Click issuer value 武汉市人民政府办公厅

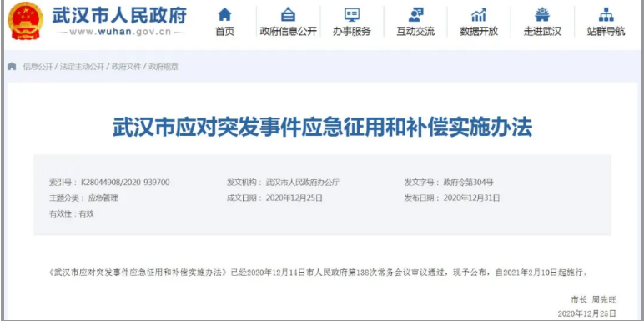click(303, 183)
